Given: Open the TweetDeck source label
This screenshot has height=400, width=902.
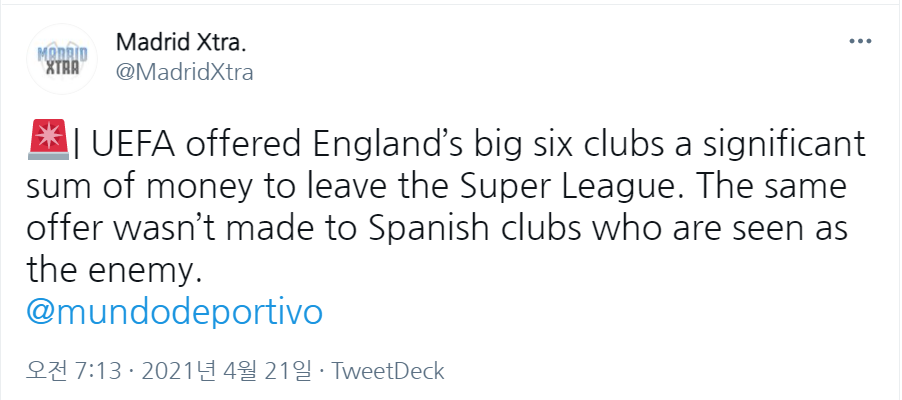Looking at the screenshot, I should 388,371.
